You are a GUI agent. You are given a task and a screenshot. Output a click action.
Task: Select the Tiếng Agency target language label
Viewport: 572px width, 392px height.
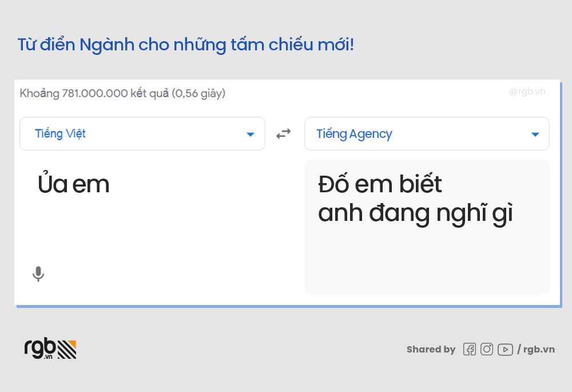354,134
